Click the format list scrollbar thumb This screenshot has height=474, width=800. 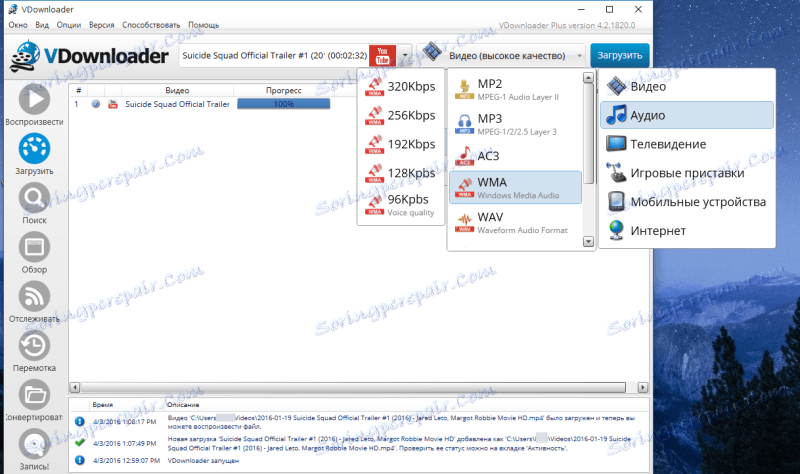coord(588,134)
